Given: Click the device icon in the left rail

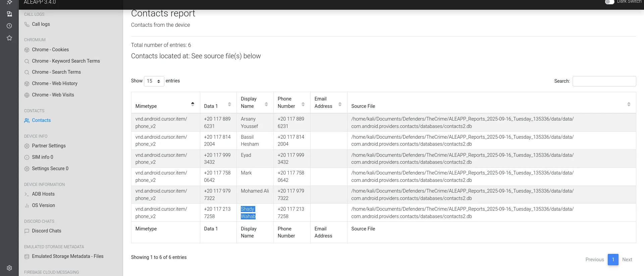Looking at the screenshot, I should point(9,14).
